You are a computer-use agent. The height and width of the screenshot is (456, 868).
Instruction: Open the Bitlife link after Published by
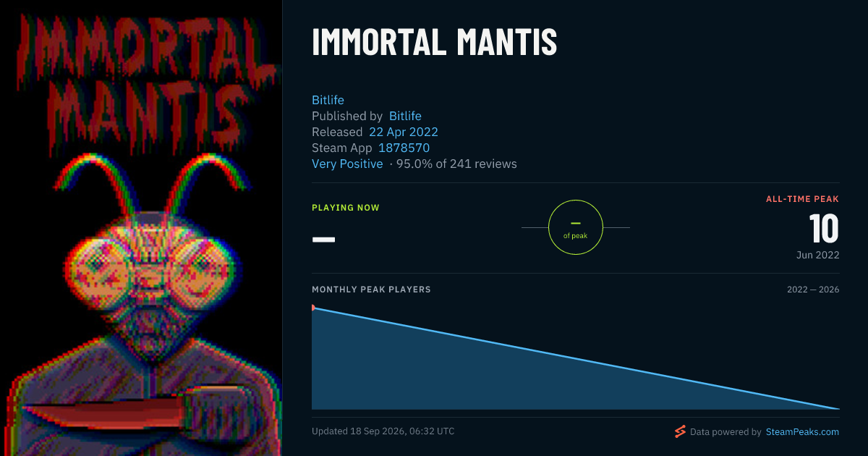coord(405,116)
